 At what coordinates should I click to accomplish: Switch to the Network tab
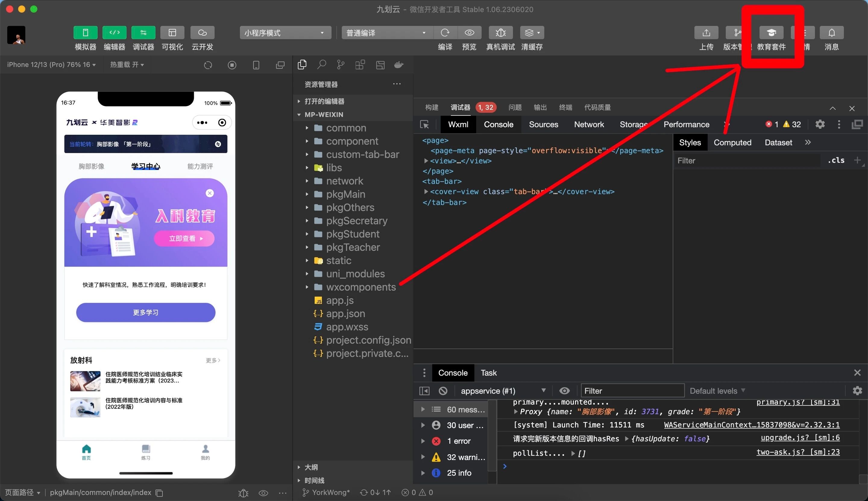pyautogui.click(x=589, y=124)
